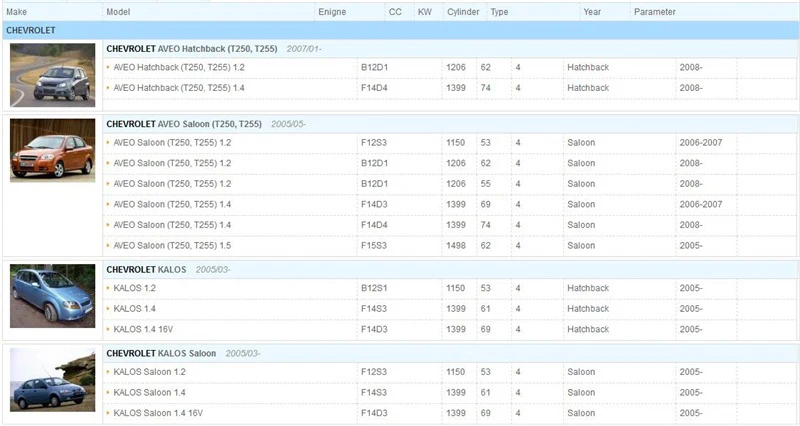The image size is (800, 426).
Task: Open the KALOS 1.4 16V model link
Action: tap(143, 330)
